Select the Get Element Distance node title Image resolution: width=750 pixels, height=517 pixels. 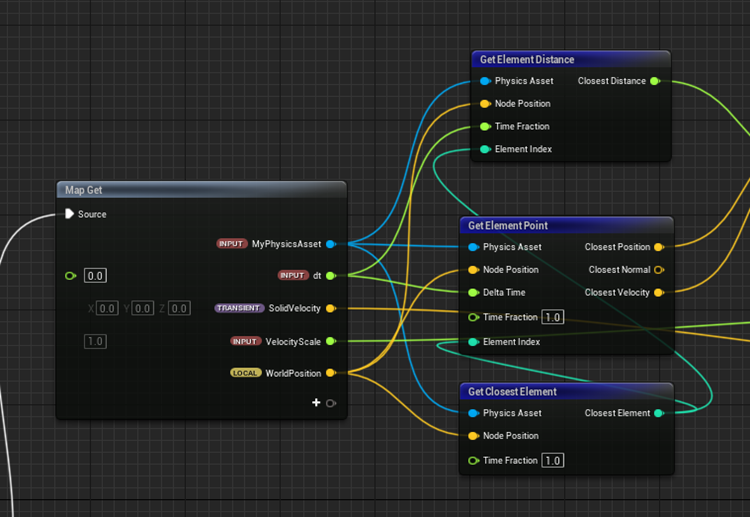(527, 59)
